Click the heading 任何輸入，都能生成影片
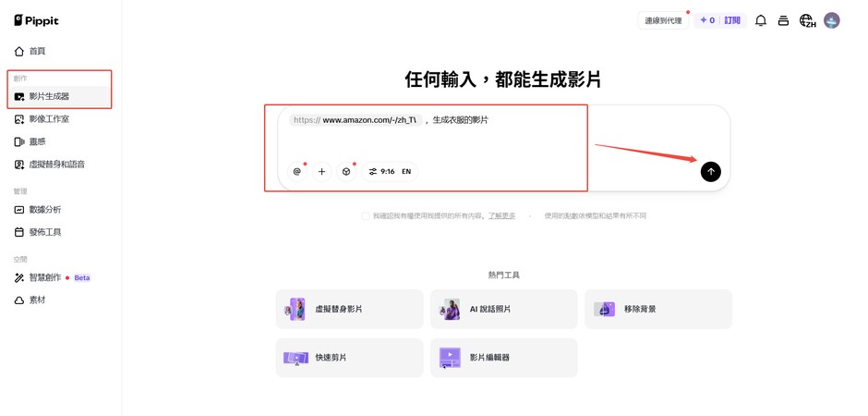Viewport: 868px width, 416px height. [x=502, y=80]
